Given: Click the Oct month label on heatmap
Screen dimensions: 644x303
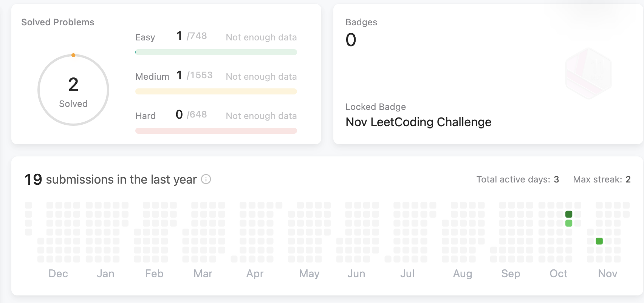Looking at the screenshot, I should tap(558, 274).
